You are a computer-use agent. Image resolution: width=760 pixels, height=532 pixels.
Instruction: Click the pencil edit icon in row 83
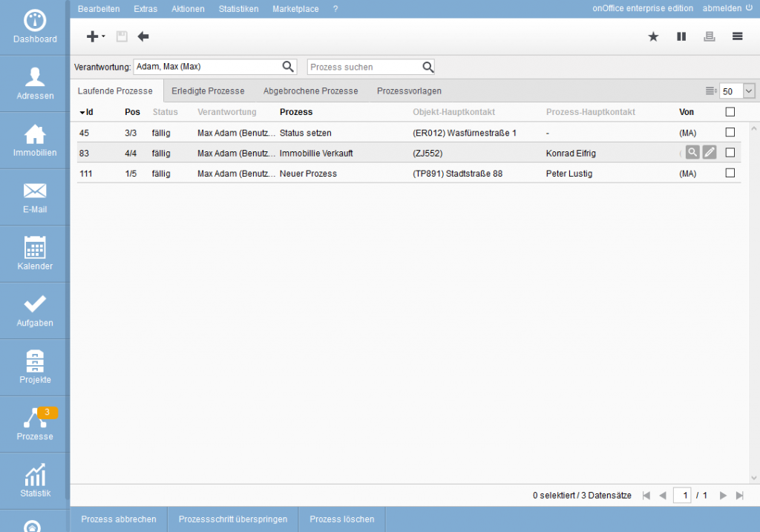(710, 153)
